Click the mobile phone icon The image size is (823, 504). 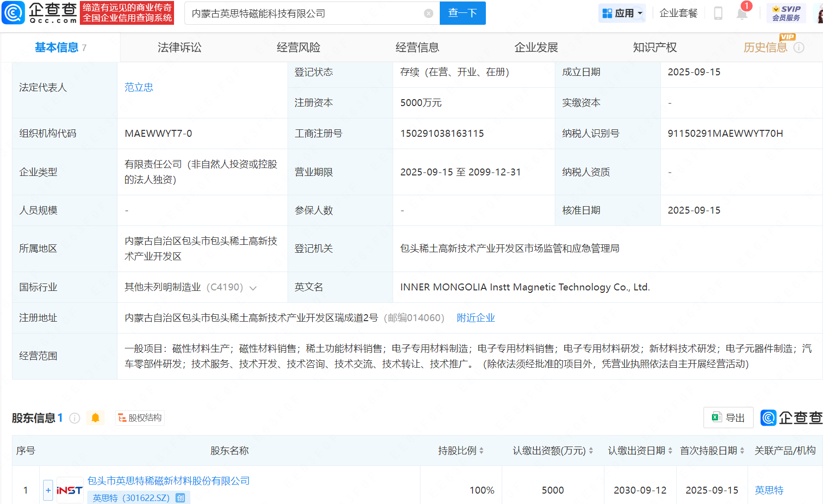(x=718, y=13)
